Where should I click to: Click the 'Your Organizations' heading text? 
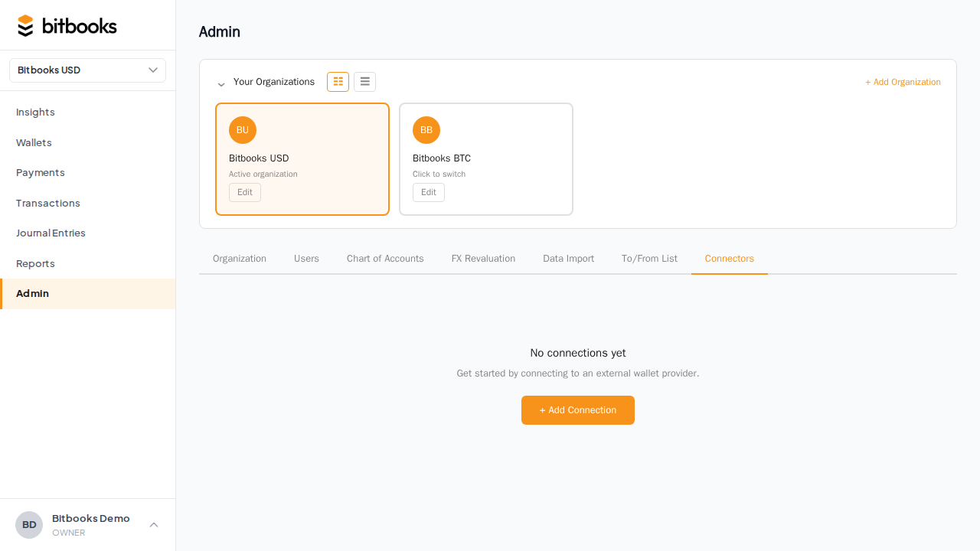tap(274, 82)
